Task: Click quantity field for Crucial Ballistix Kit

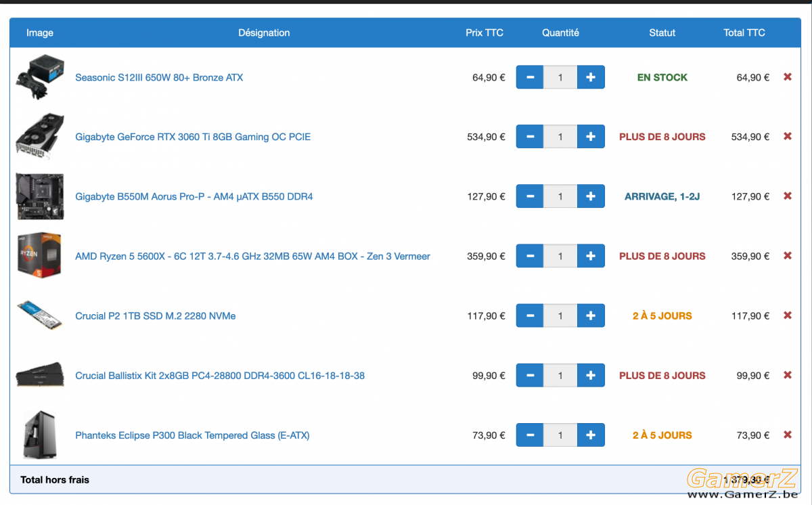Action: click(x=560, y=375)
